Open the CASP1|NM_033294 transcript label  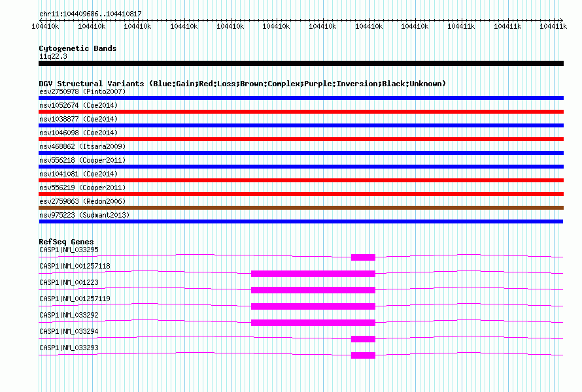tap(69, 331)
